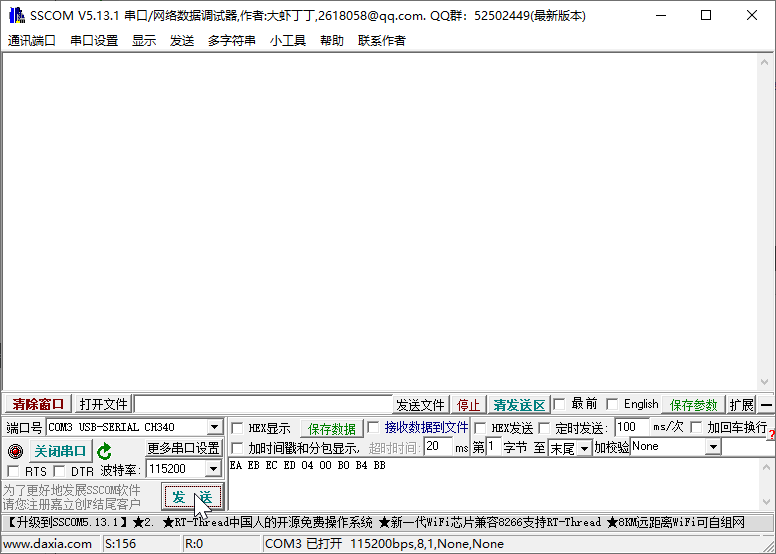Open the 通讯端口 menu
The image size is (776, 554).
[x=32, y=41]
